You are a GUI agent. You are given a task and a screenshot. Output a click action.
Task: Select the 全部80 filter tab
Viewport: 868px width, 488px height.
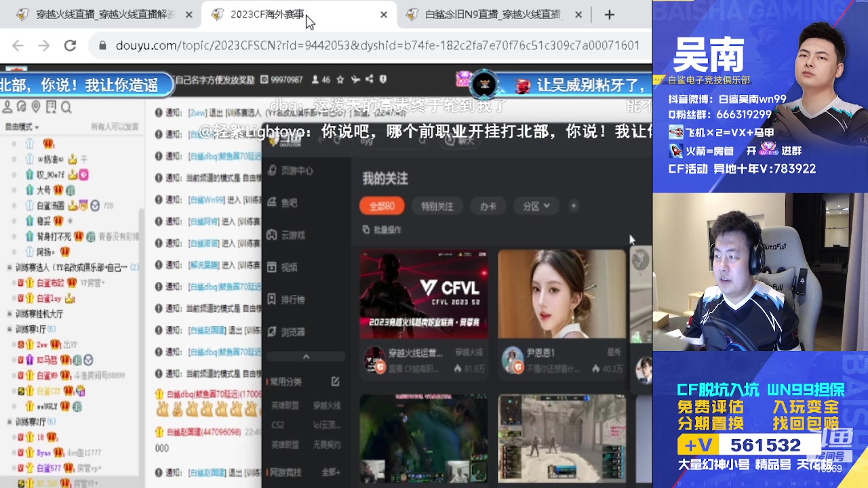(x=382, y=206)
